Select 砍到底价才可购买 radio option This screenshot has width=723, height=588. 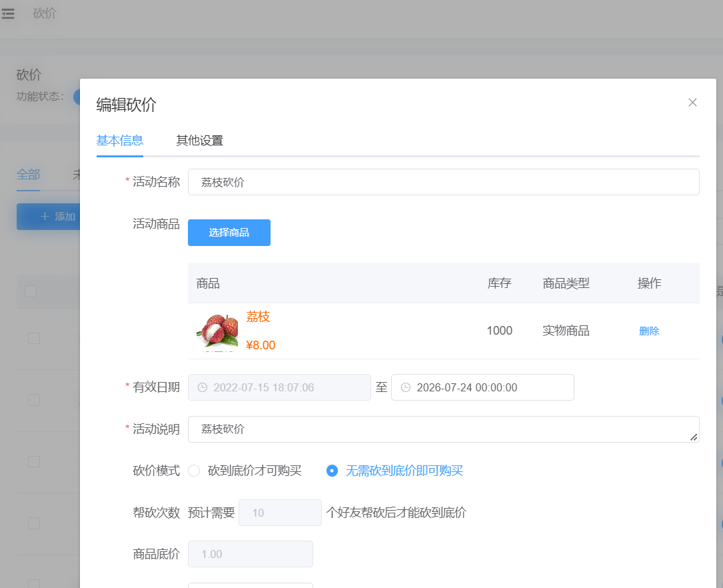pyautogui.click(x=245, y=471)
